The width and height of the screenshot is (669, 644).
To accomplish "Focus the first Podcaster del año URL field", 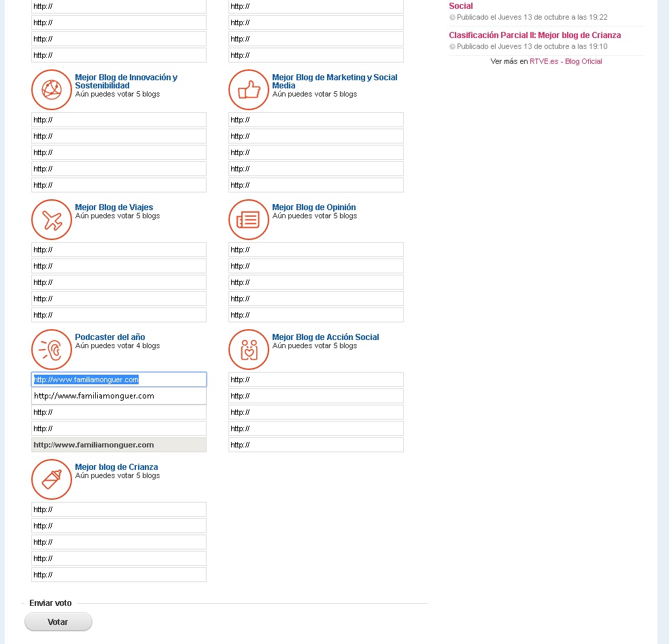I will pos(119,379).
